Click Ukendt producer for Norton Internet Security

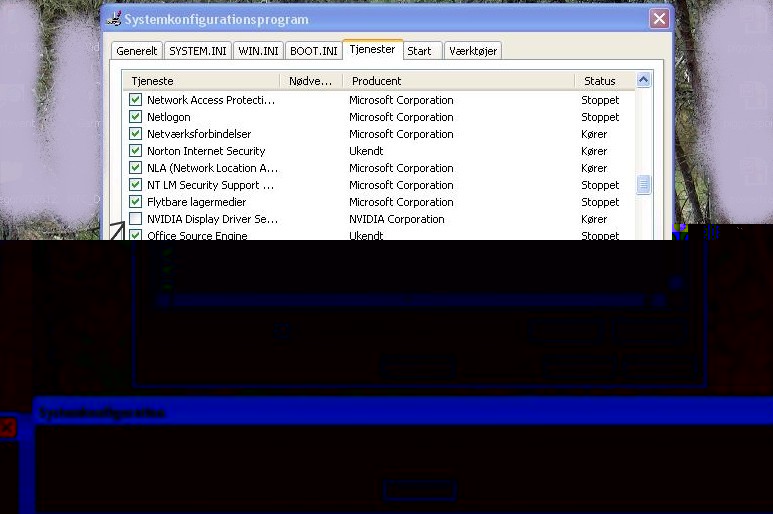point(366,151)
